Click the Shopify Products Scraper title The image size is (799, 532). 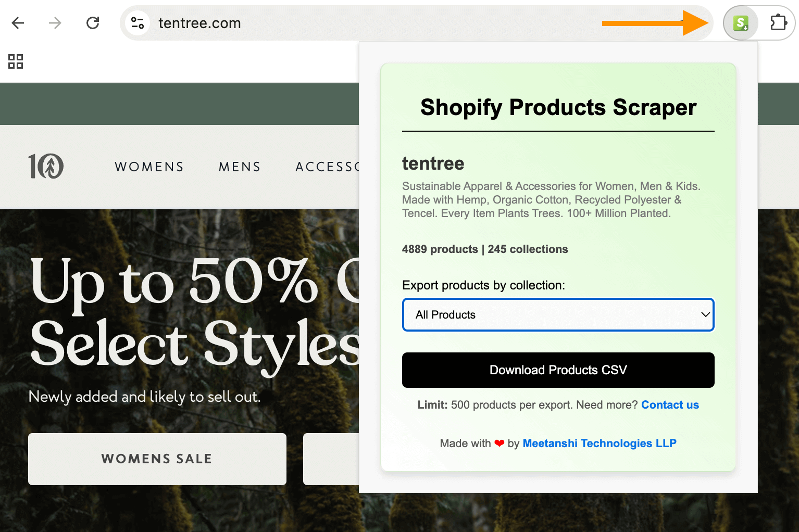coord(558,107)
